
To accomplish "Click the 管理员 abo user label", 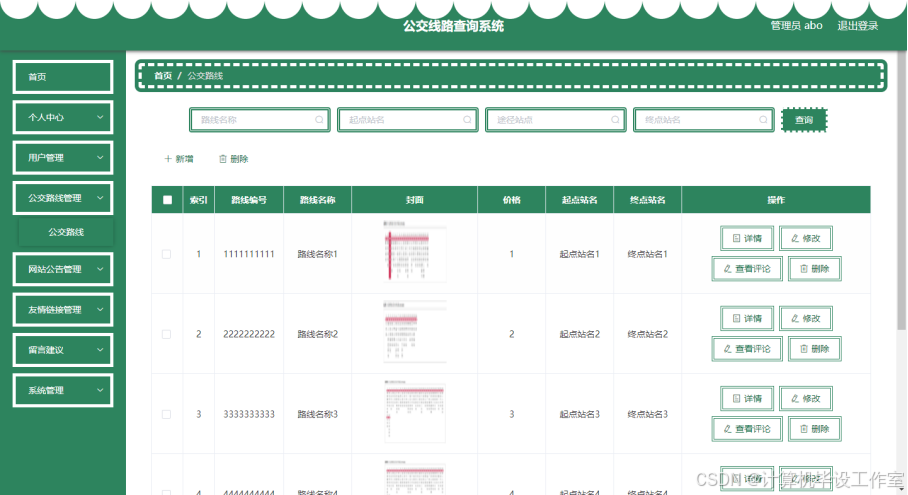I will [796, 25].
